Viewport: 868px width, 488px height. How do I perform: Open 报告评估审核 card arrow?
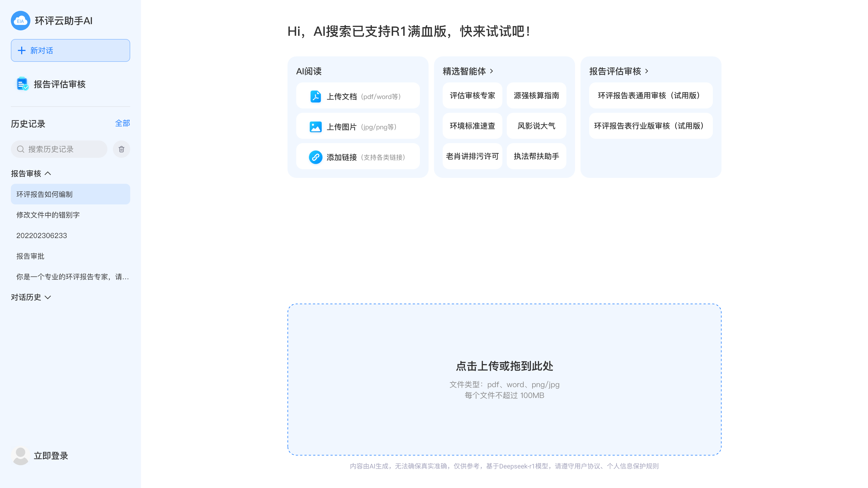[x=647, y=71]
